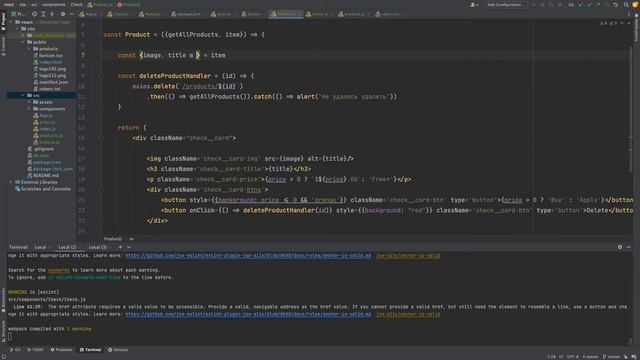Click lower jsx-a11y/anchor-is-valid rule link

click(408, 314)
